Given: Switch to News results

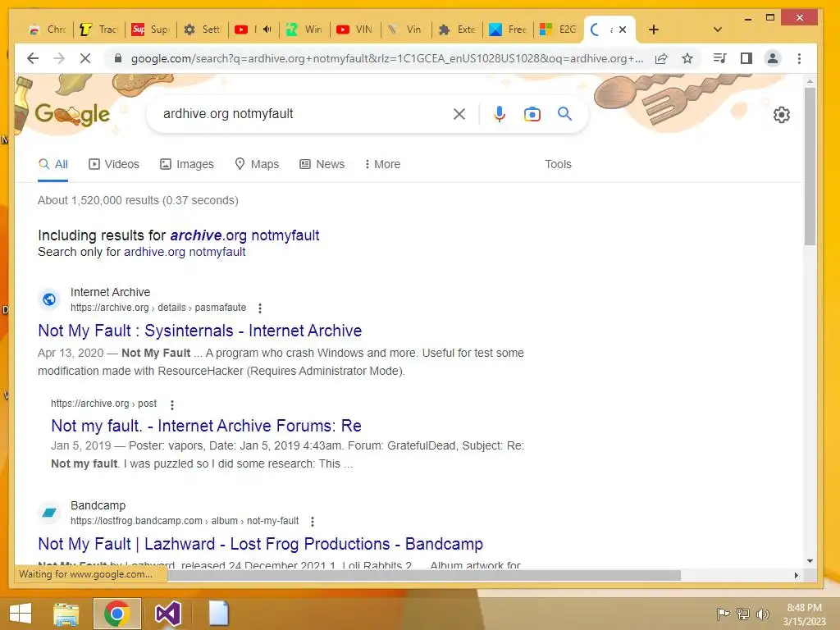Looking at the screenshot, I should tap(322, 164).
